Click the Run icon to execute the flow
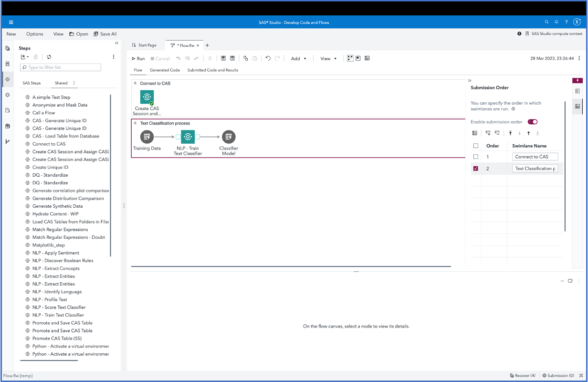Screen dimensions: 588x382 coord(137,58)
